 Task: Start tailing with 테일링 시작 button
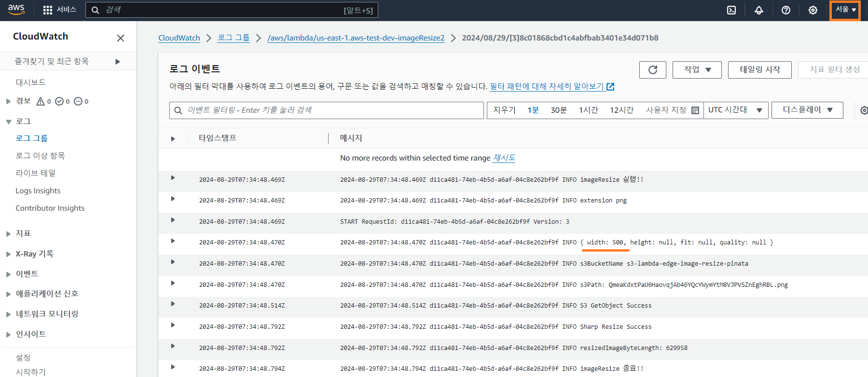click(760, 70)
